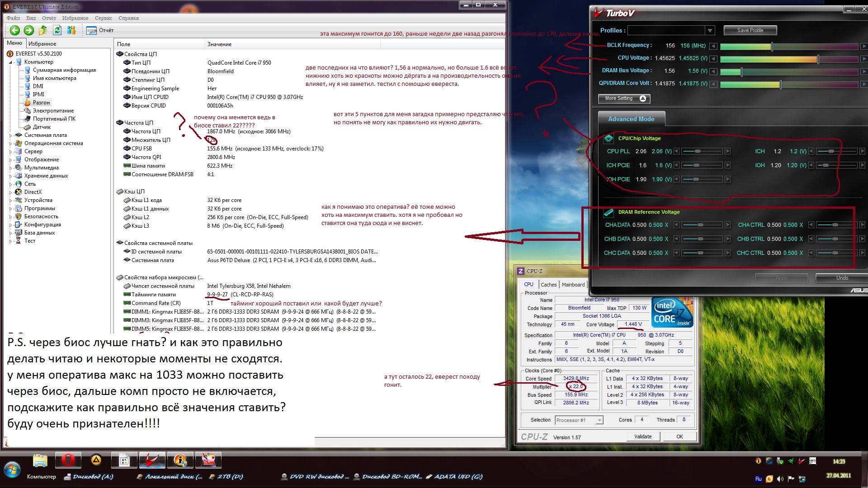The image size is (868, 488).
Task: Switch to the Mainboard tab in CPU-Z
Action: tap(573, 285)
